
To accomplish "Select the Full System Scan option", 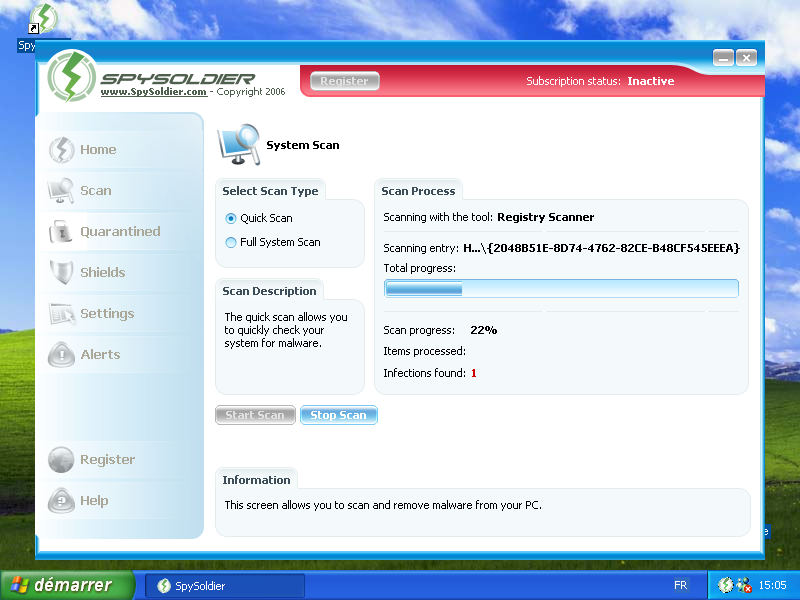I will (231, 242).
